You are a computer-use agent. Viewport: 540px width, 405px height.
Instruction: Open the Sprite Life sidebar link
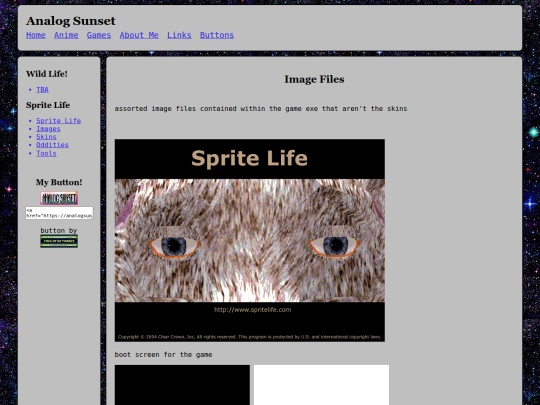click(59, 121)
